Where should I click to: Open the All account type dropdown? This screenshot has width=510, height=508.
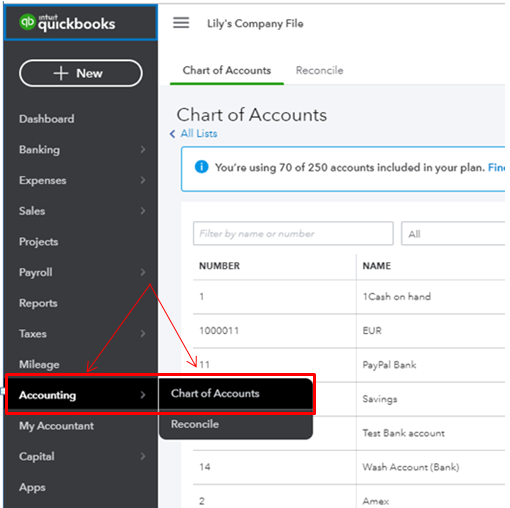point(453,234)
